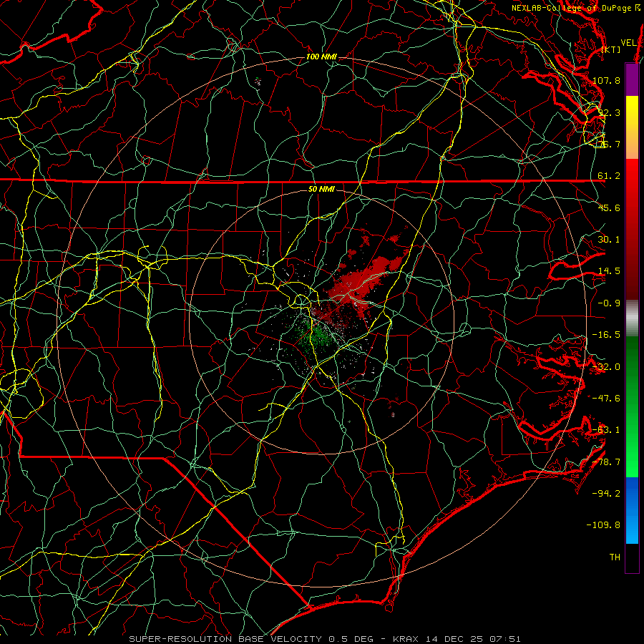Select the 100 NMI range ring label

[321, 57]
